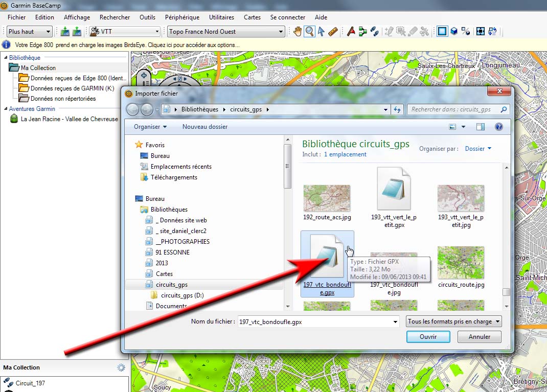This screenshot has width=547, height=392.
Task: Select the New Track footprints tool
Action: (x=375, y=31)
